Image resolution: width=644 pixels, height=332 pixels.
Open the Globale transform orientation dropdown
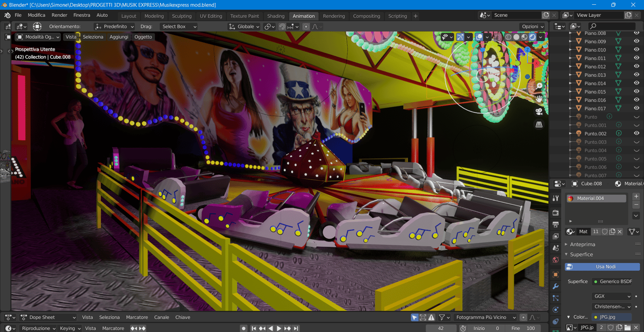[244, 27]
